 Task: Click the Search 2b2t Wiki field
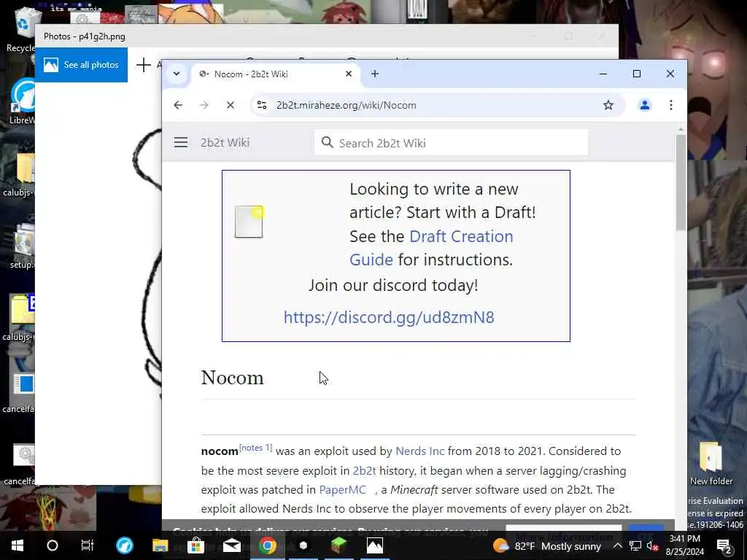point(451,142)
